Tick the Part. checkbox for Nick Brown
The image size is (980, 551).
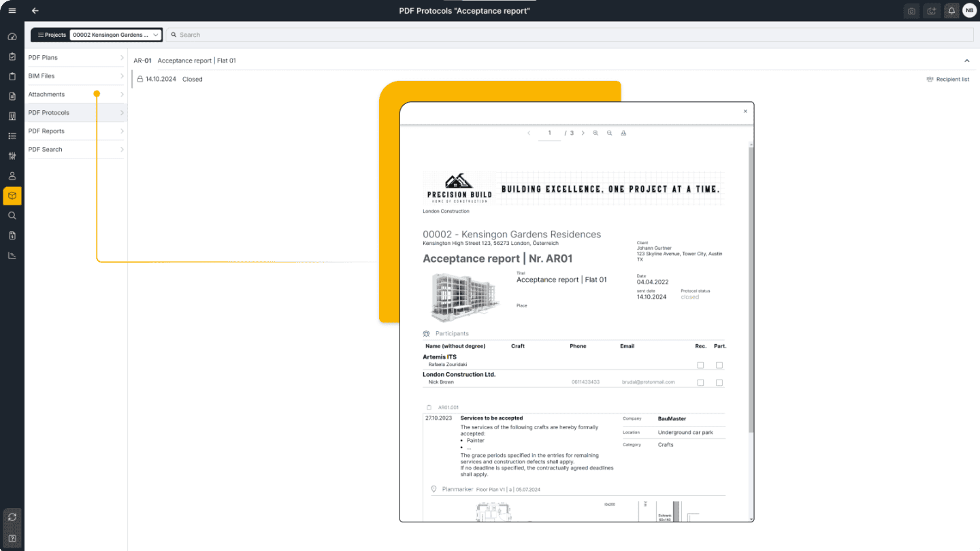(x=719, y=382)
